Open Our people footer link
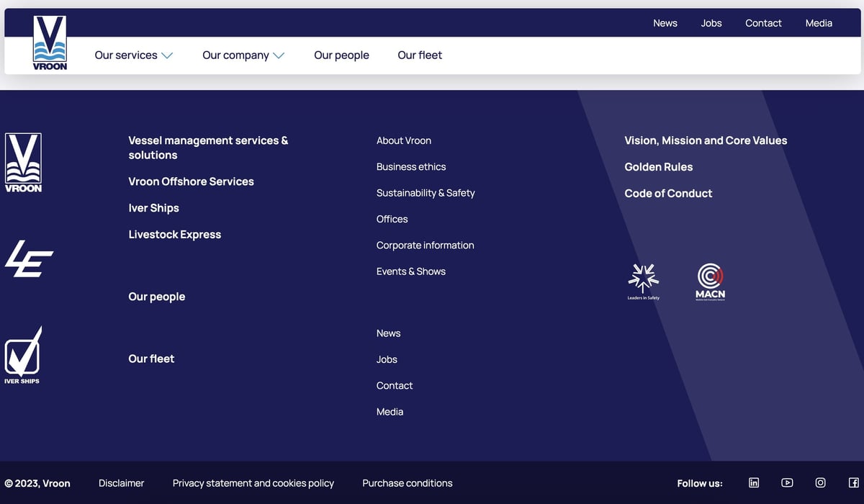Viewport: 864px width, 504px height. (x=156, y=297)
